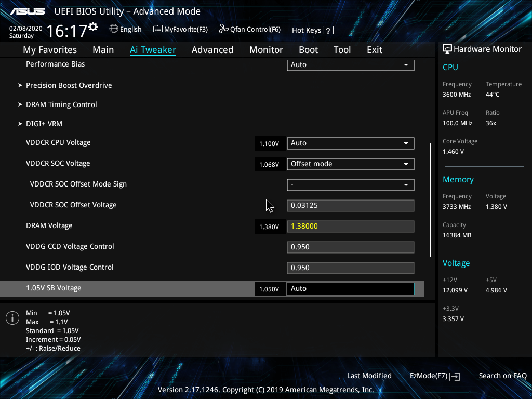Screen dimensions: 532x399
Task: Click the 4.986 V reading
Action: (x=496, y=290)
